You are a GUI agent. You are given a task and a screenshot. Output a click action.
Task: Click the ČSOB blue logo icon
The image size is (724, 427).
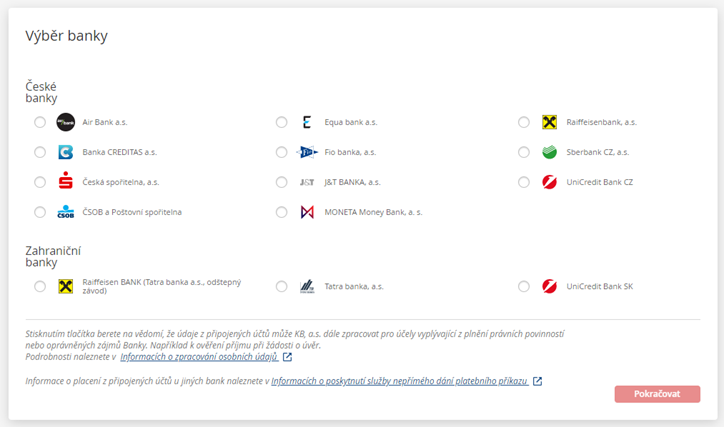pyautogui.click(x=66, y=212)
